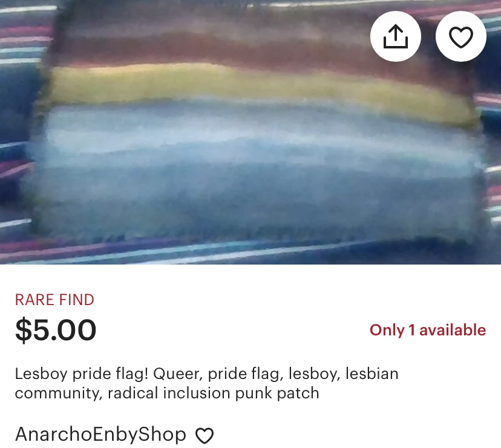Click the Lesboy pride flag listing title
Viewport: 501px width, 448px height.
click(x=206, y=383)
